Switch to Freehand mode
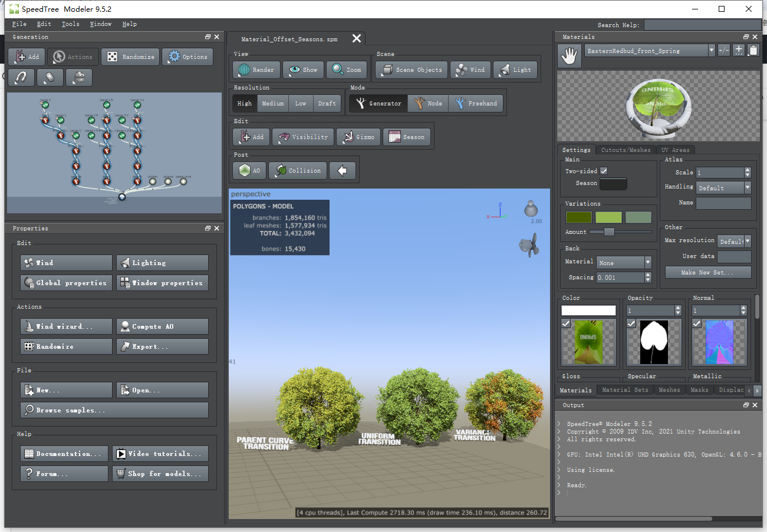The height and width of the screenshot is (532, 767). click(476, 103)
